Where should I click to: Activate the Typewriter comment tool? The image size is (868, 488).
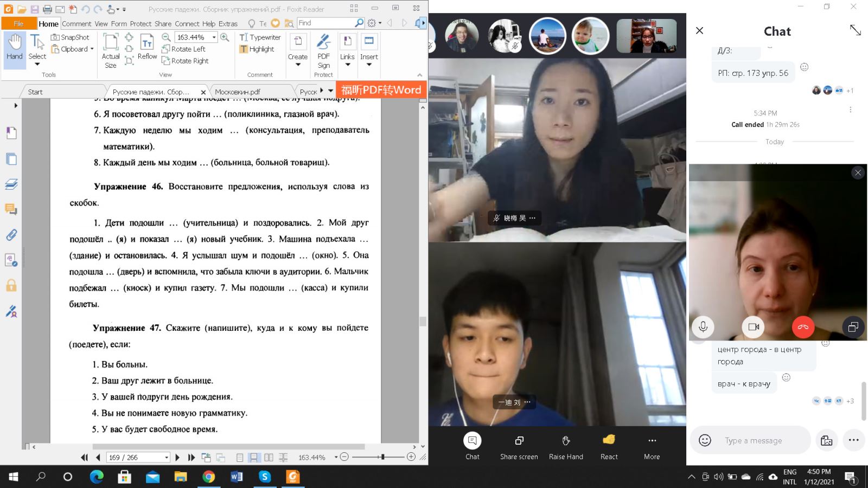coord(260,37)
